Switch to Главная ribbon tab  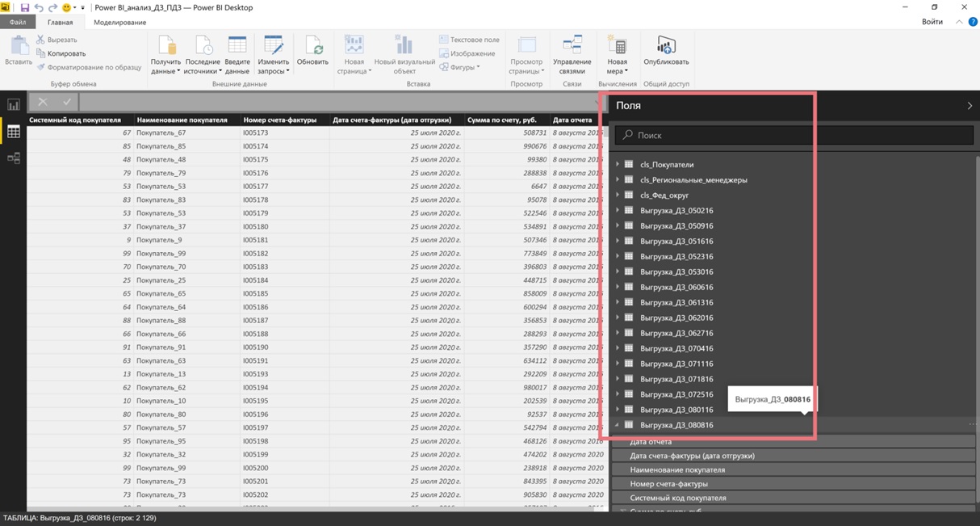[x=60, y=23]
